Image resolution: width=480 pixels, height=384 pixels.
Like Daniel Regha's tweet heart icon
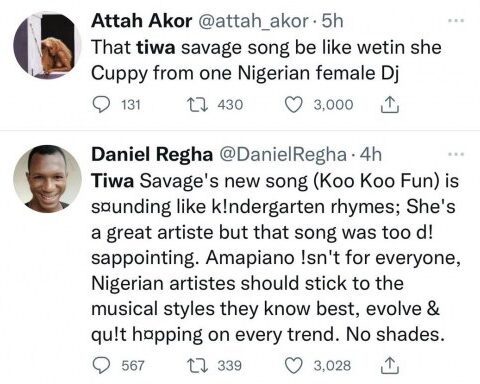(294, 365)
